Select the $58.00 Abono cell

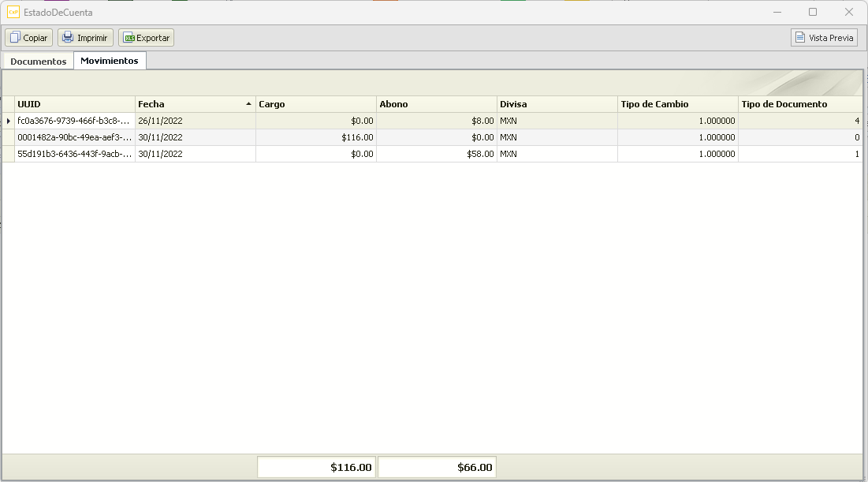coord(436,154)
